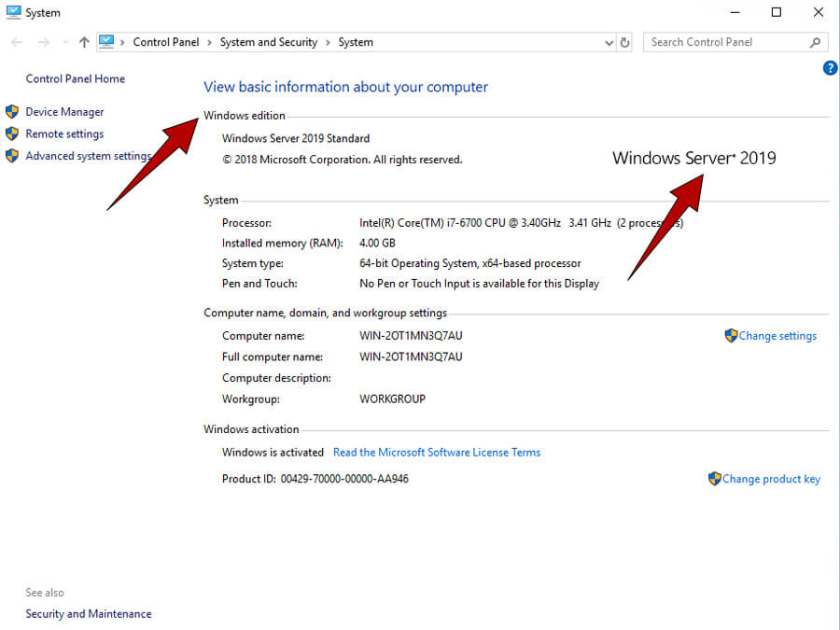Open System and Security breadcrumb

click(x=269, y=42)
